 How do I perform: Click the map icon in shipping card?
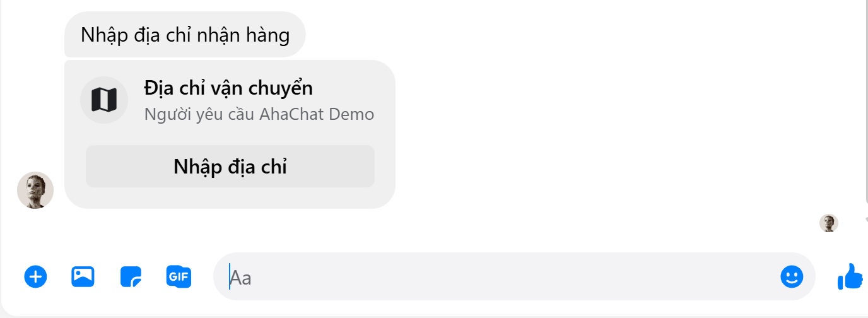(104, 100)
